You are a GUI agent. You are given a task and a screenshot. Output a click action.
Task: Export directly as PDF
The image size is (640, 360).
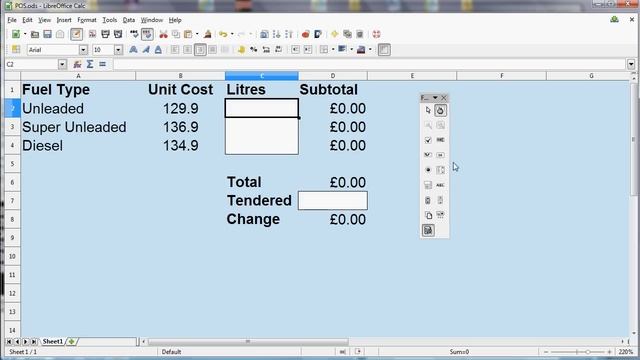92,34
